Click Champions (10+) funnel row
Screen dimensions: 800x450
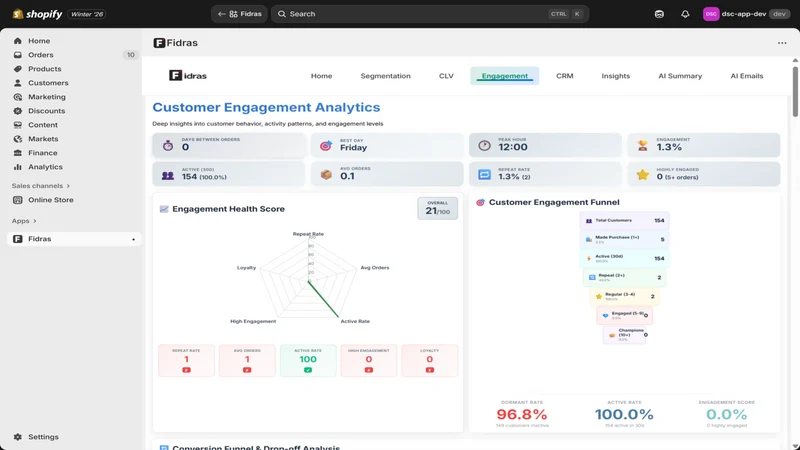click(x=624, y=335)
